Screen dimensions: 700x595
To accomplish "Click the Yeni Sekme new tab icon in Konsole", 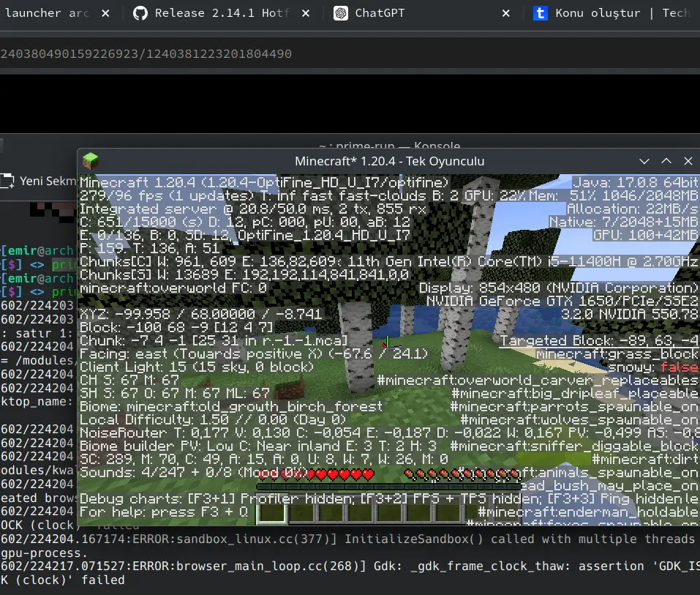I will pyautogui.click(x=7, y=181).
